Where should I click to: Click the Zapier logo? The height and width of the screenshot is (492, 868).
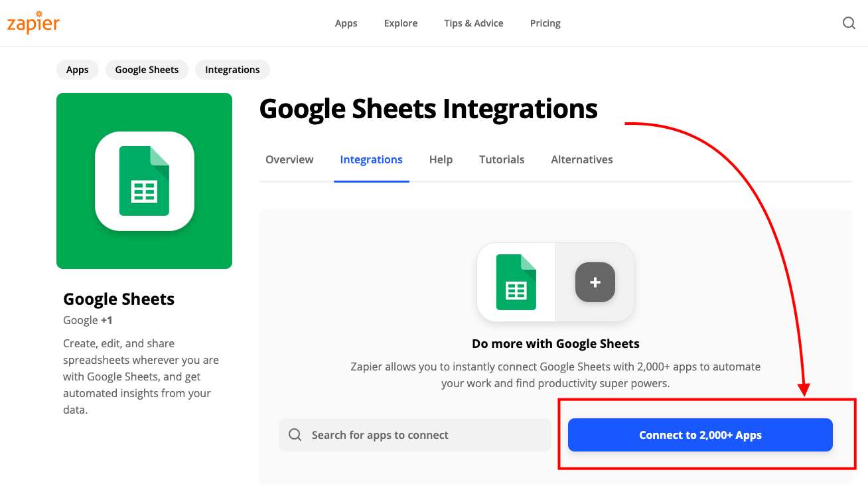33,23
